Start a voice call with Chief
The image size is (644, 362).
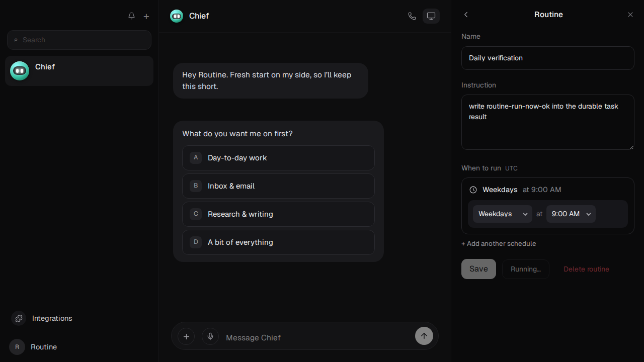point(412,16)
